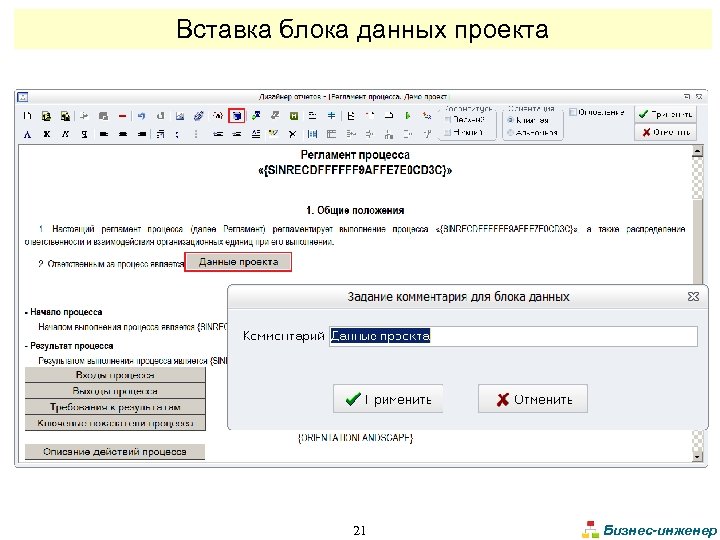The width and height of the screenshot is (720, 540).
Task: Click the green H icon in the toolbar
Action: tap(294, 116)
